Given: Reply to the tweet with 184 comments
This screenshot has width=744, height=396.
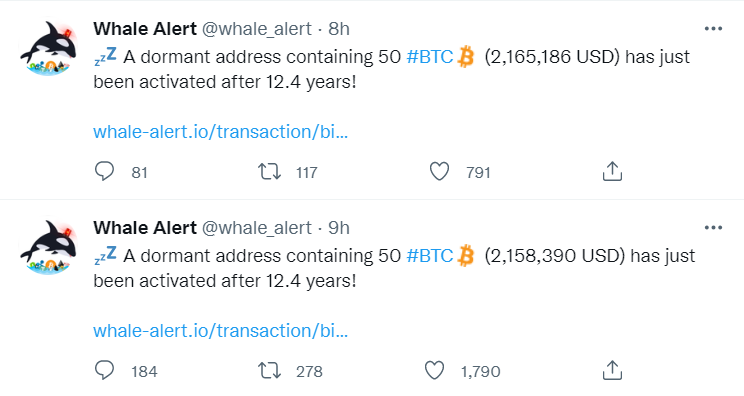Looking at the screenshot, I should click(104, 370).
